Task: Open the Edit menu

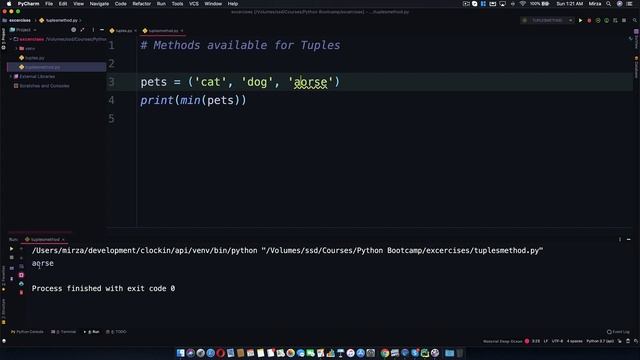Action: pyautogui.click(x=63, y=4)
